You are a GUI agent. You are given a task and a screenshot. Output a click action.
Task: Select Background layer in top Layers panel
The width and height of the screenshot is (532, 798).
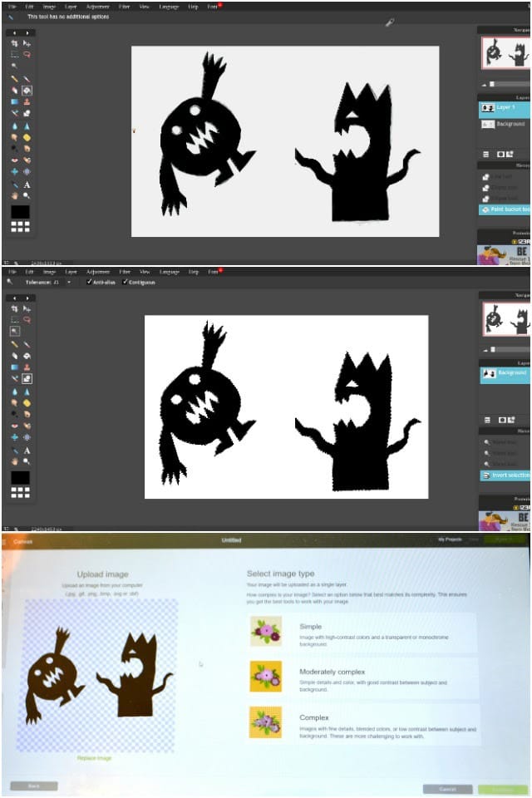click(505, 124)
